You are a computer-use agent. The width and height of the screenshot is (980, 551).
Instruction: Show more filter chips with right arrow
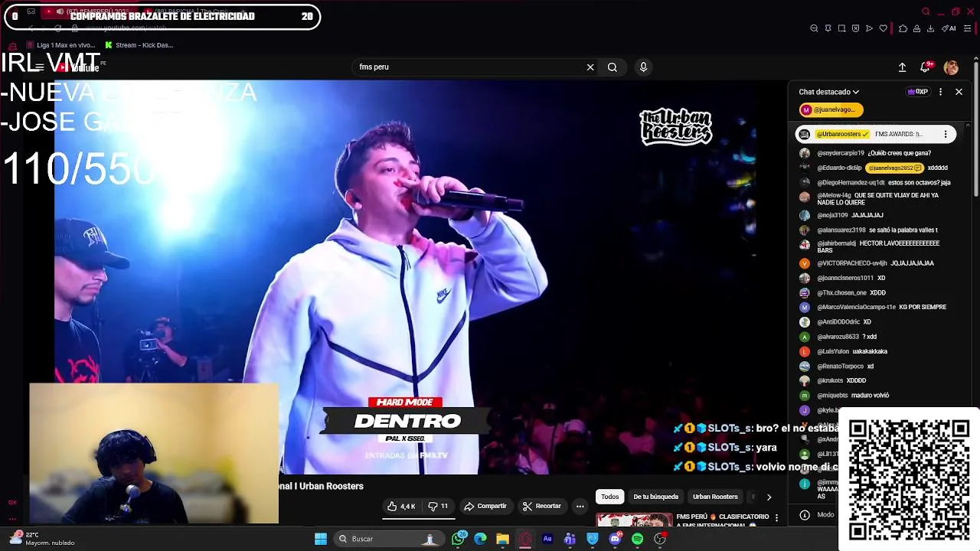769,497
